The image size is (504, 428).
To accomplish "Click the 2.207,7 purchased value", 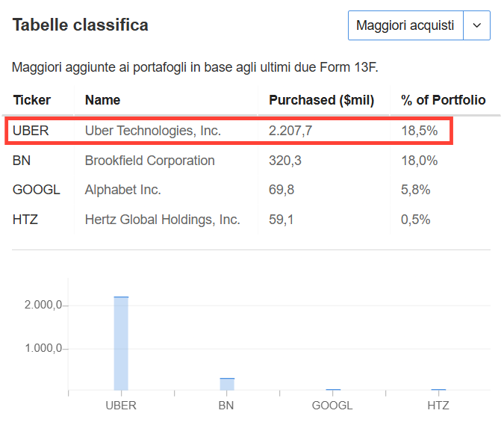I will (x=290, y=131).
